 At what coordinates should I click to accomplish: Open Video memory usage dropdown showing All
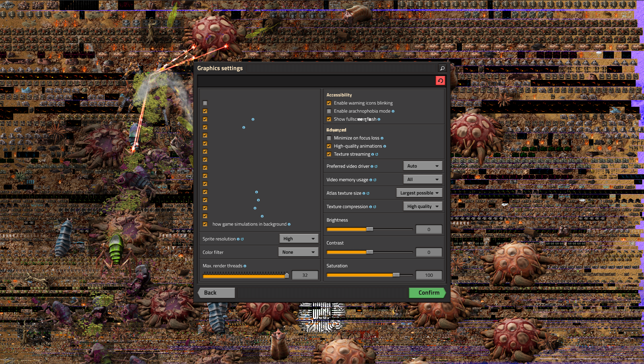[x=423, y=179]
